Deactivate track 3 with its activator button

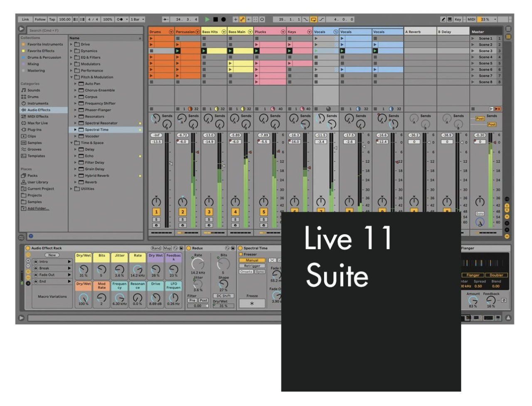pyautogui.click(x=209, y=212)
